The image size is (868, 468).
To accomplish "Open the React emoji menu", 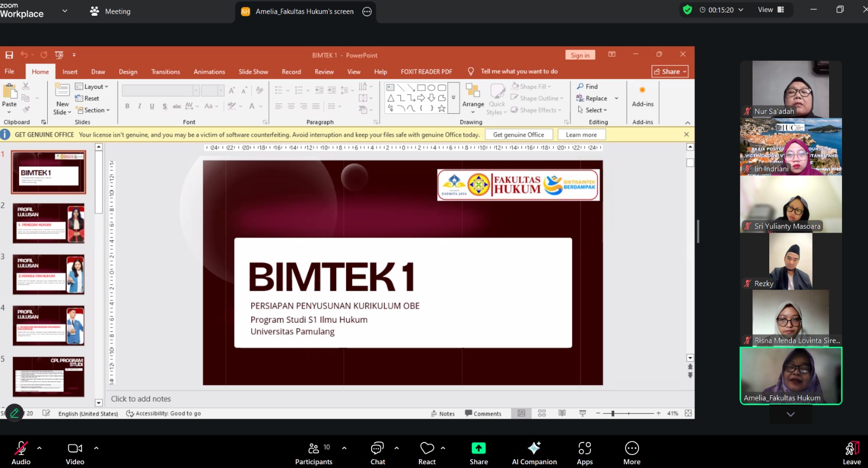I will click(x=427, y=453).
